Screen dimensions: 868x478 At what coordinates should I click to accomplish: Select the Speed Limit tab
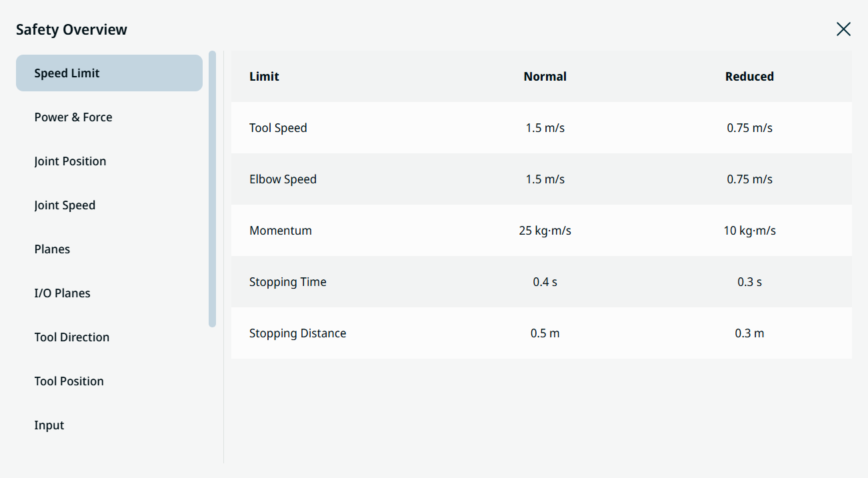(109, 73)
